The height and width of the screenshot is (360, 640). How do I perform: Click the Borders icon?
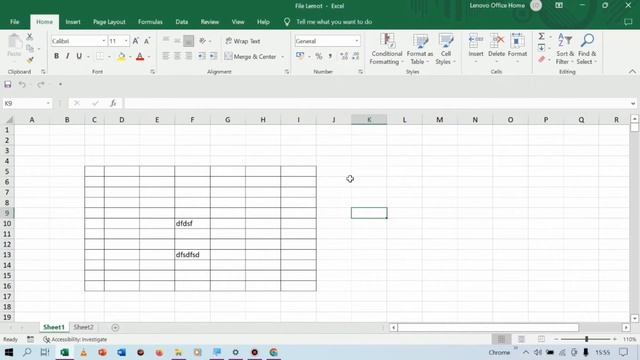tap(100, 56)
